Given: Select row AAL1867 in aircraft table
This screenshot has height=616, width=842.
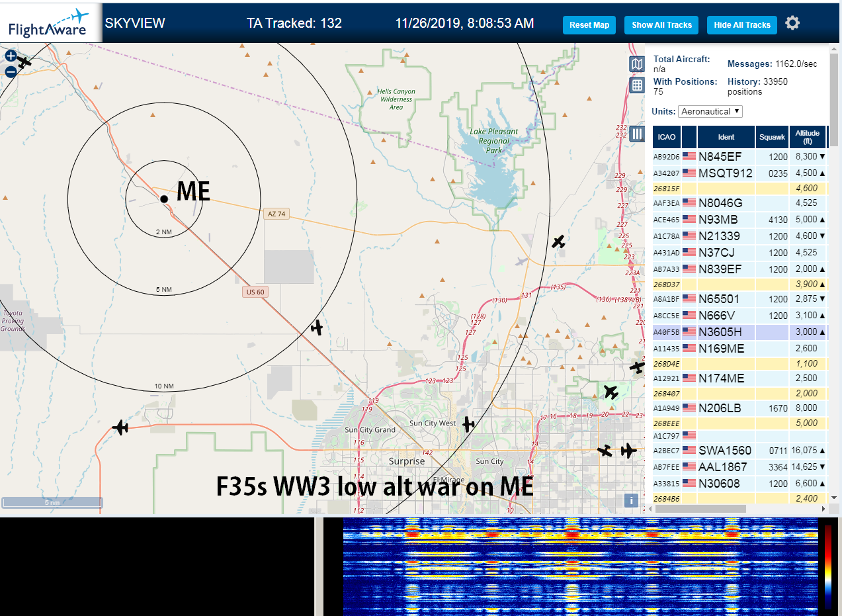Looking at the screenshot, I should point(739,467).
